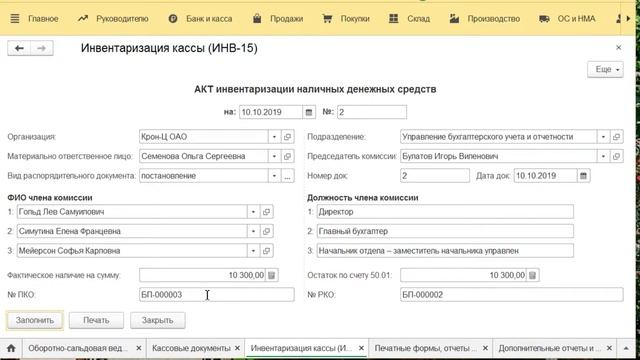Click the № ПКО field БП-000003

click(216, 295)
